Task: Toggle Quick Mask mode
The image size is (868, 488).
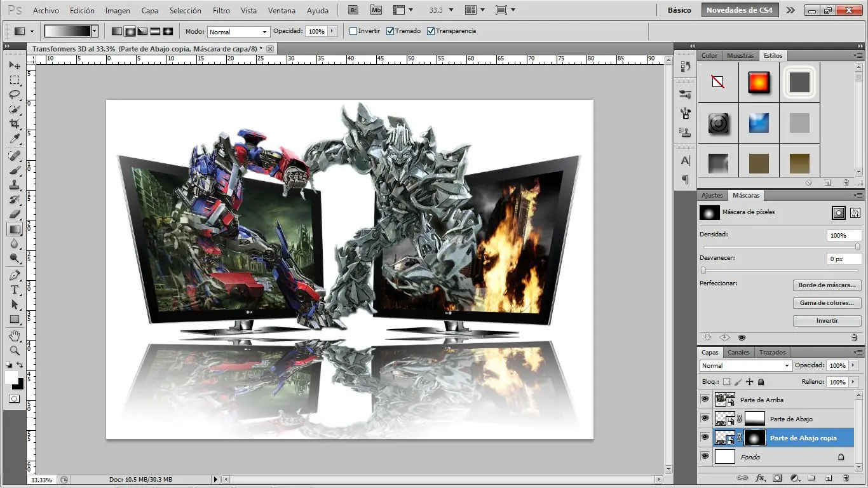Action: tap(14, 399)
